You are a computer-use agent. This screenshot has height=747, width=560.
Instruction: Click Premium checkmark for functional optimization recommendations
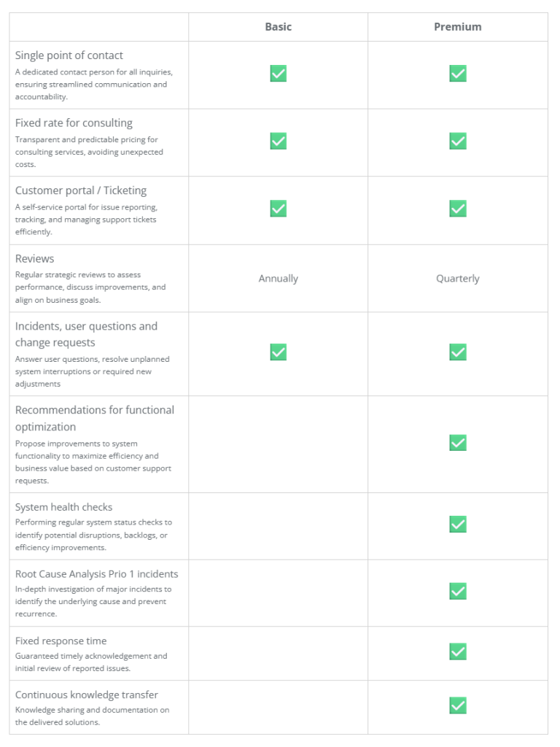pyautogui.click(x=458, y=443)
